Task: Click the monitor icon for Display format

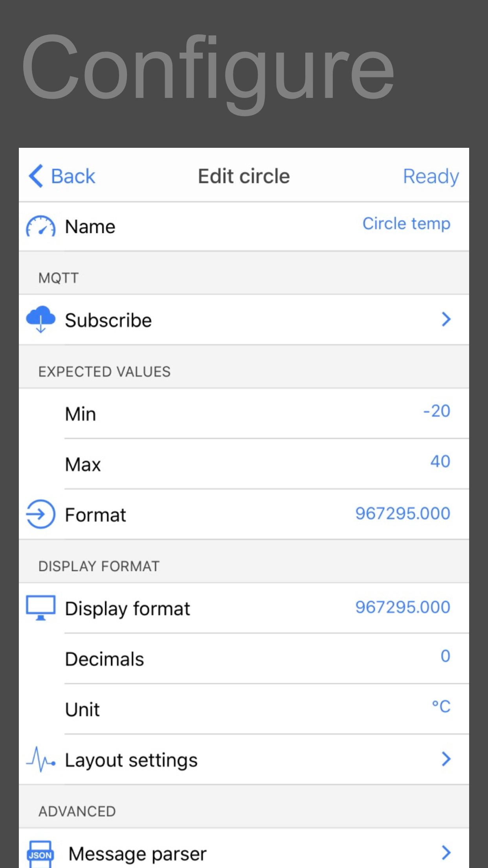Action: coord(40,608)
